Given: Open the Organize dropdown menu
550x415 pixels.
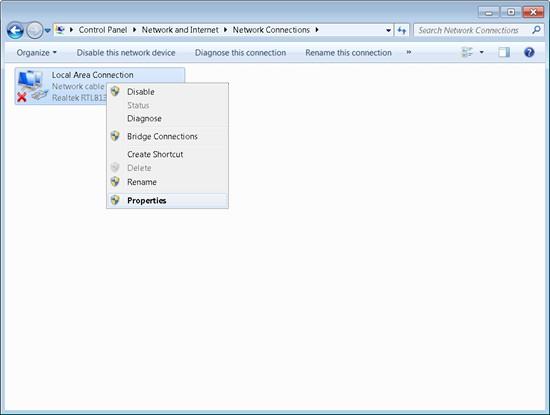Looking at the screenshot, I should pos(36,53).
